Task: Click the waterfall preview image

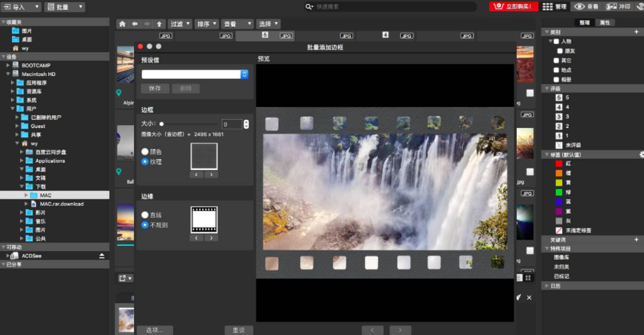Action: (x=385, y=192)
